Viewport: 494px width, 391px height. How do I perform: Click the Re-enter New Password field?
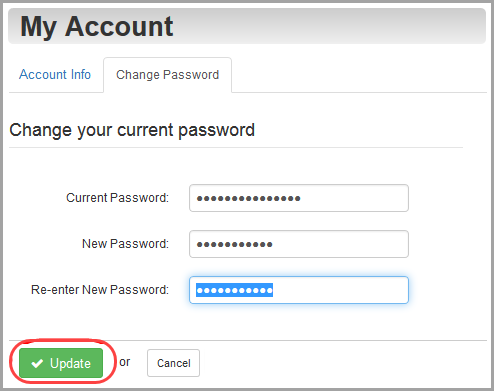click(x=299, y=290)
